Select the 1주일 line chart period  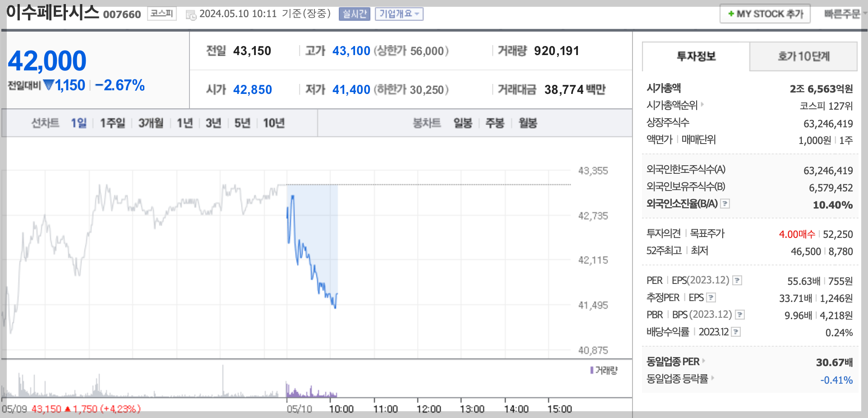pos(113,123)
